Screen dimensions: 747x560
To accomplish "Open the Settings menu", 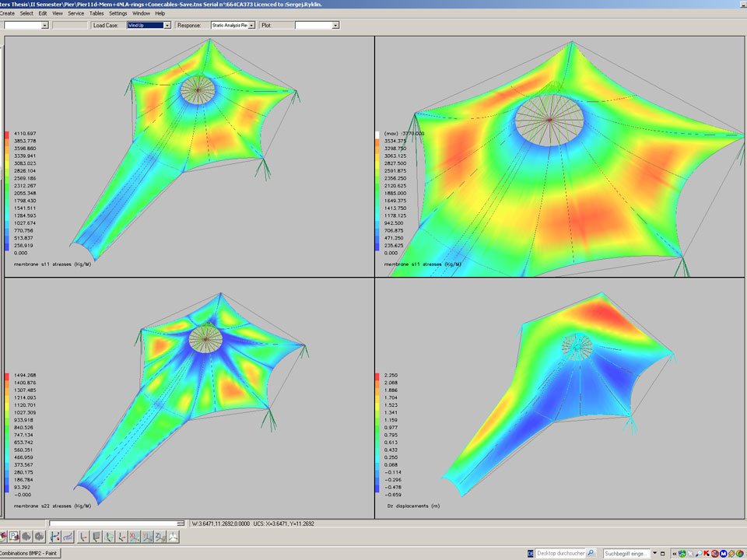I will [x=117, y=13].
